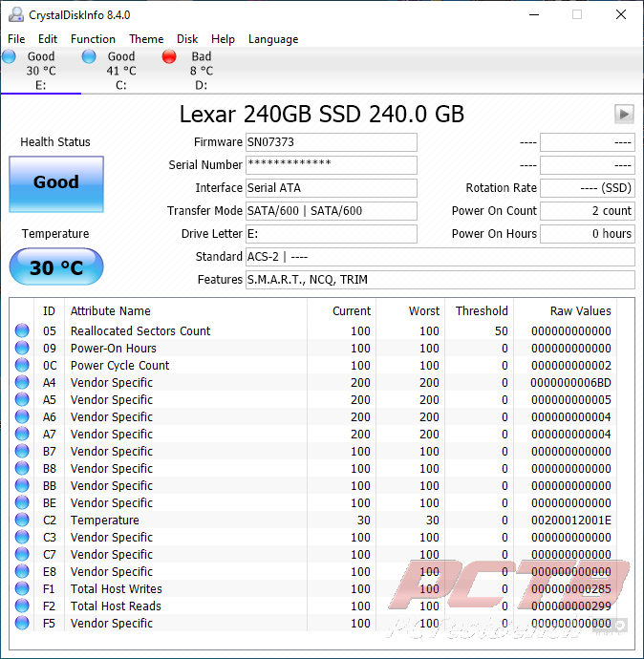Viewport: 644px width, 659px height.
Task: Click status icon for Total Host Reads
Action: point(22,606)
